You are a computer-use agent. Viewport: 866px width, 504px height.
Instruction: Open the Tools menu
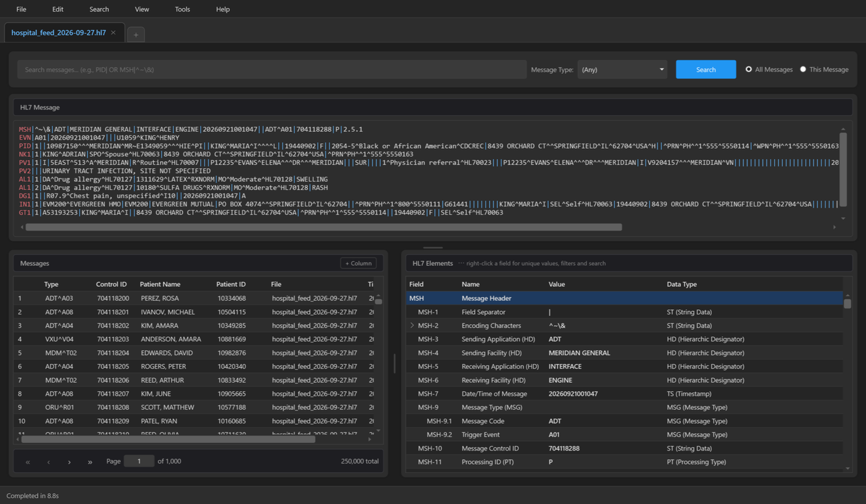[x=183, y=9]
